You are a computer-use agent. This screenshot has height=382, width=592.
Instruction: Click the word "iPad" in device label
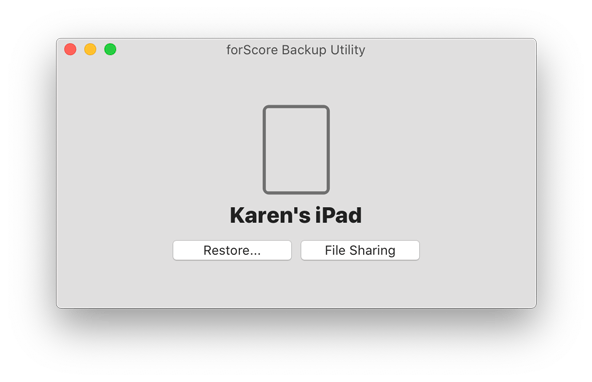(x=338, y=215)
